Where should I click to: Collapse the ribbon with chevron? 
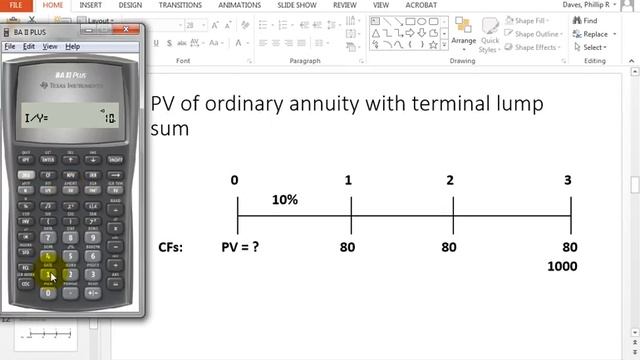click(631, 61)
